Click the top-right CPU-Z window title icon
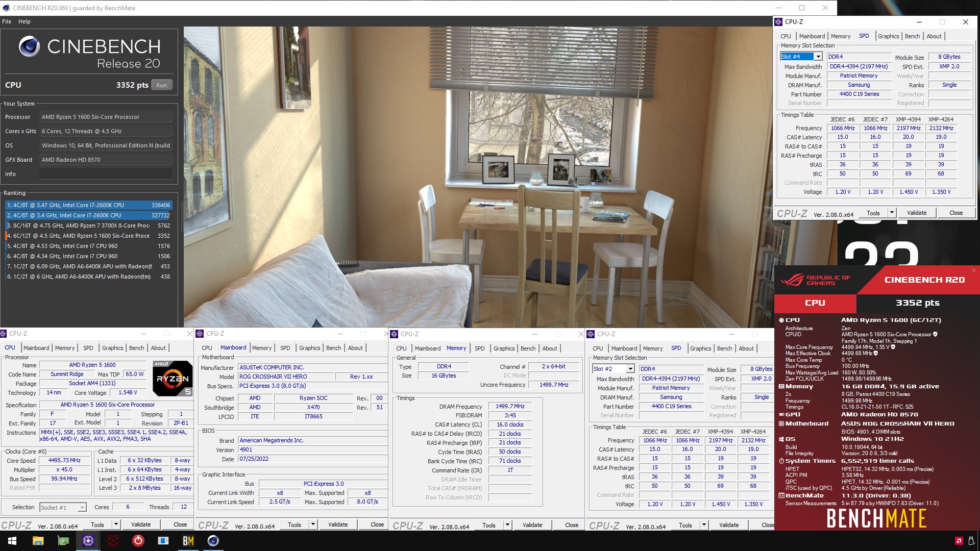 click(x=778, y=22)
